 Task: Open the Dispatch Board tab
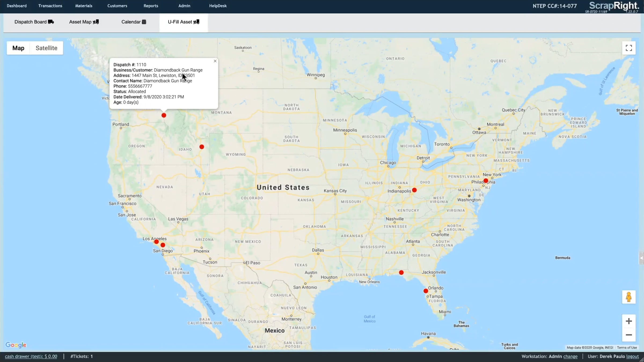(34, 22)
